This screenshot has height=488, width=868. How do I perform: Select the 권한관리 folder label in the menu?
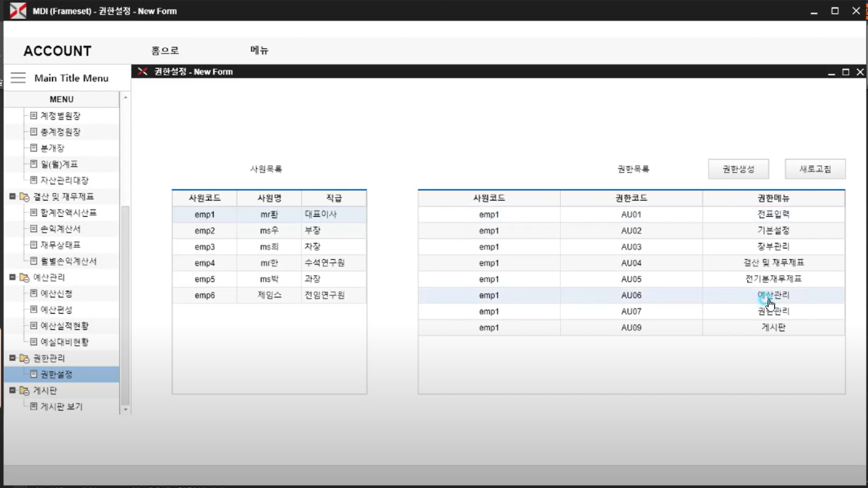[x=49, y=358]
